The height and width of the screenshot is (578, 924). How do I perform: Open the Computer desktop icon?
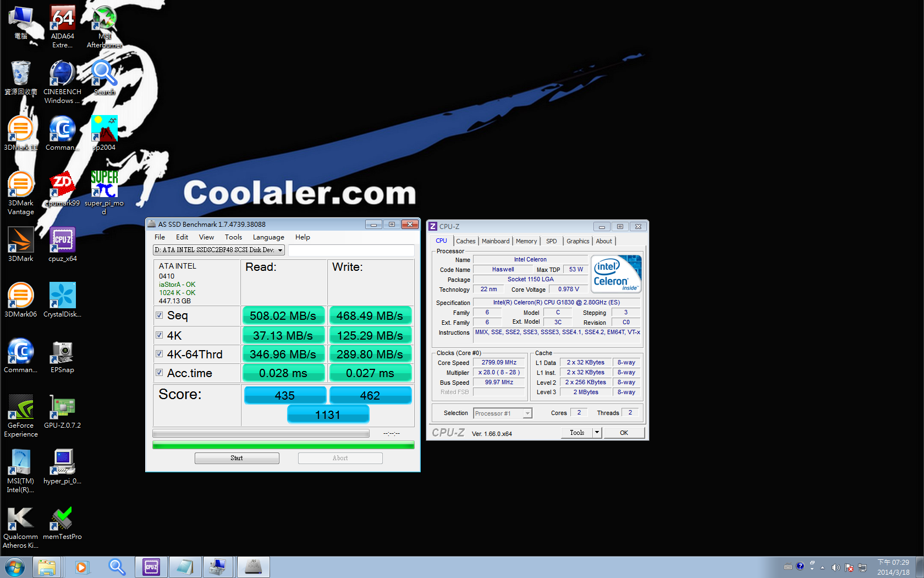(x=21, y=22)
